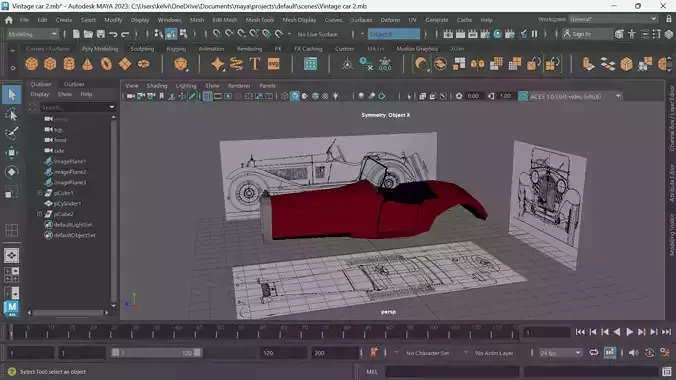
Task: Open the viewport Shading menu
Action: [156, 86]
